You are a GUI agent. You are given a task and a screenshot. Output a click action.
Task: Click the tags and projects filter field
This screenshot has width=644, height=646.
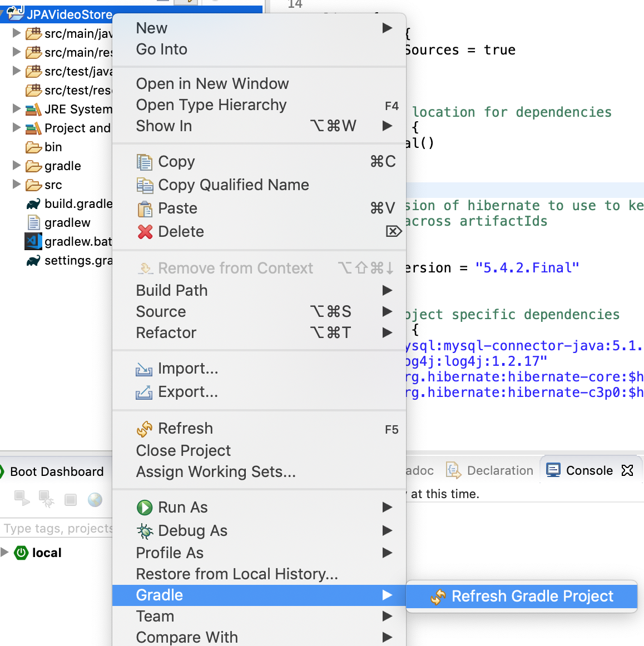click(x=56, y=528)
